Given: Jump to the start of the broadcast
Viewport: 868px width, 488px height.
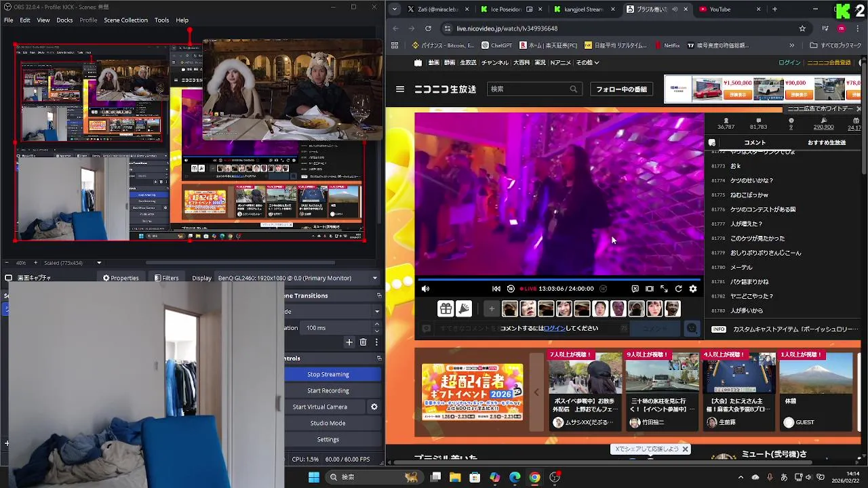Looking at the screenshot, I should (x=496, y=289).
